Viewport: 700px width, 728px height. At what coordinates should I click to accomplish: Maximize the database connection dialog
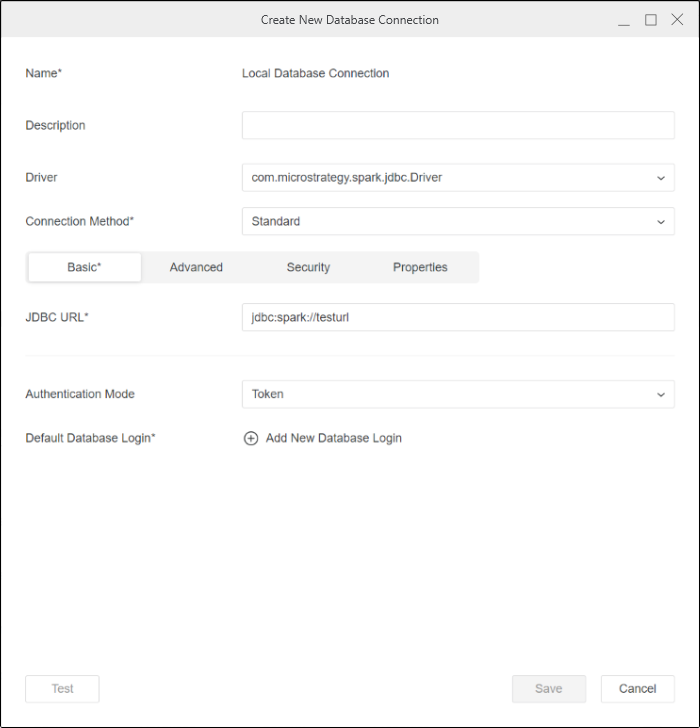[x=651, y=20]
